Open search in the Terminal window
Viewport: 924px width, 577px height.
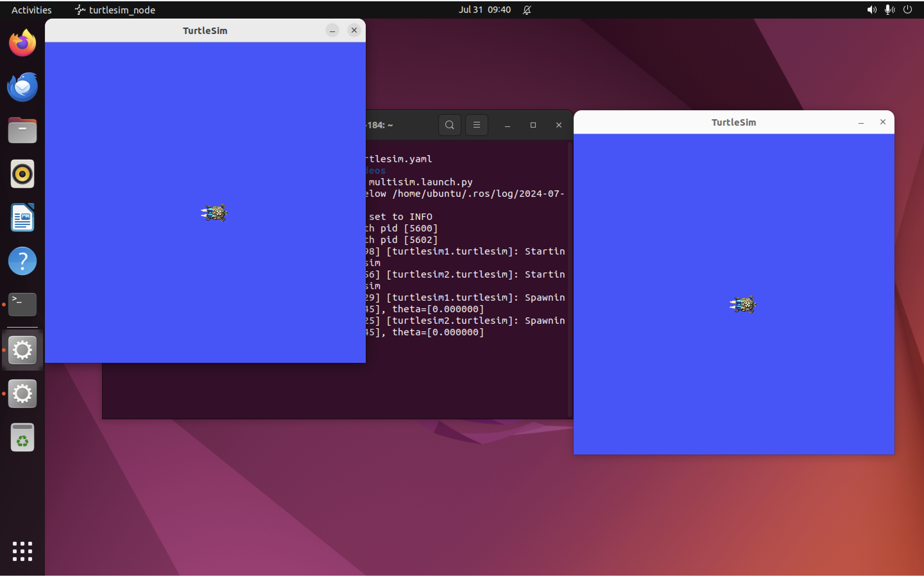tap(449, 125)
